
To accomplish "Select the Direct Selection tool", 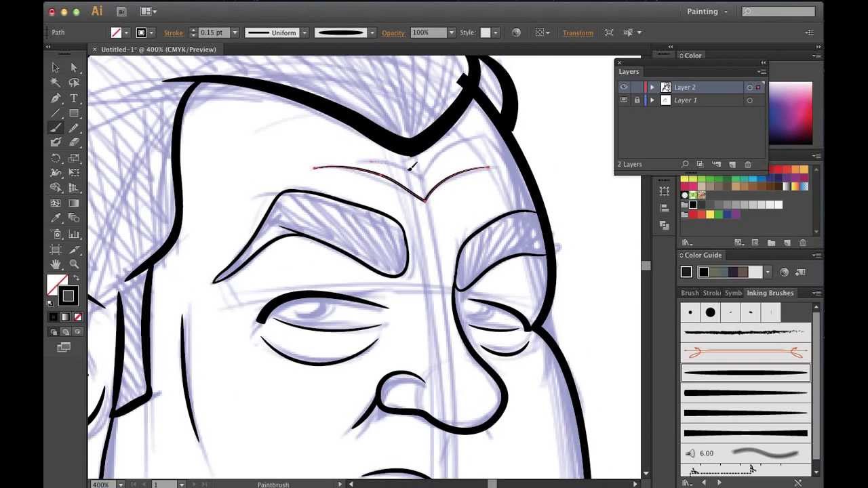I will pos(74,68).
